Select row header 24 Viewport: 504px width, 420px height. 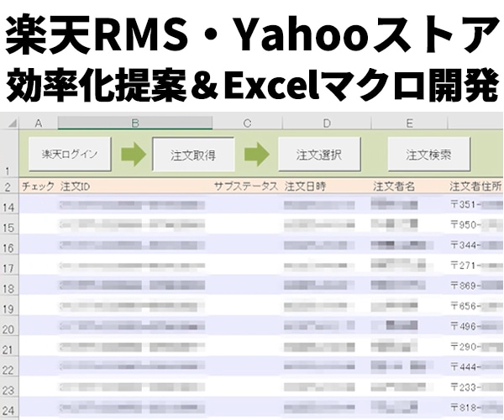coord(9,408)
